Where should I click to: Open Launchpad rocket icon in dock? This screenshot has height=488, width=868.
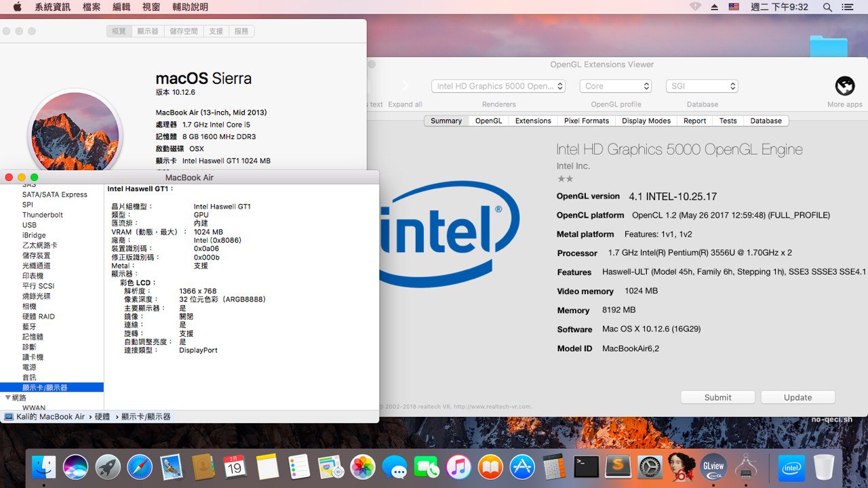[x=108, y=467]
